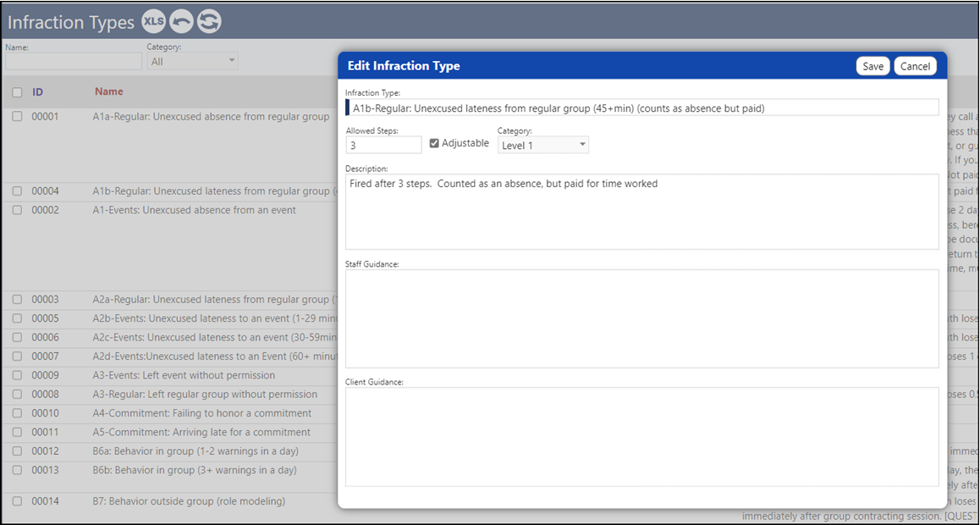Click the refresh icon in the header
The image size is (980, 525).
pyautogui.click(x=209, y=23)
